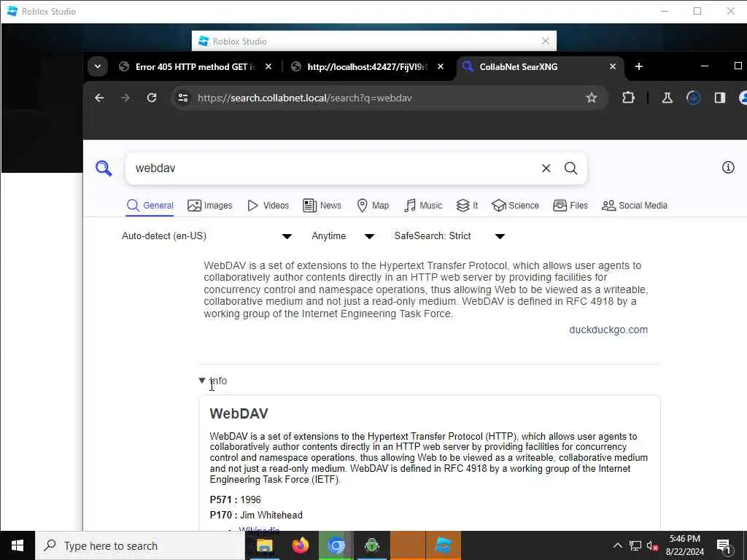Select Social Media search category
747x560 pixels.
click(x=635, y=205)
